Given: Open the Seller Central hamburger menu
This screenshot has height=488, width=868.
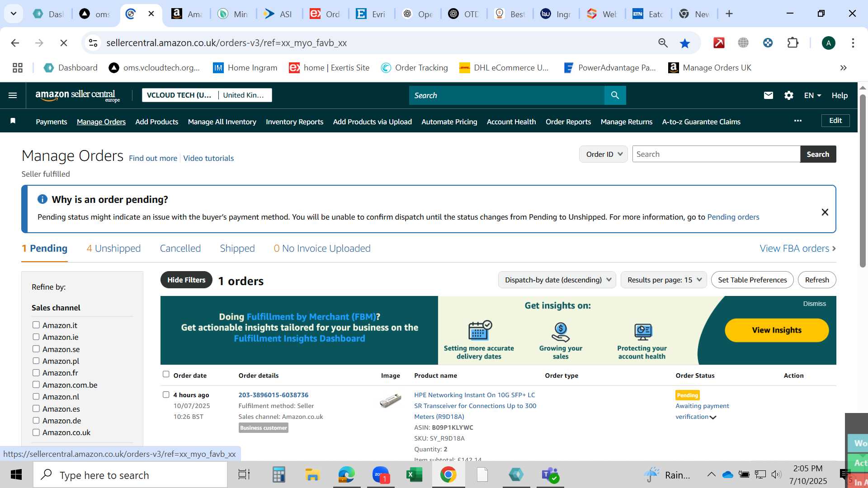Looking at the screenshot, I should (13, 95).
